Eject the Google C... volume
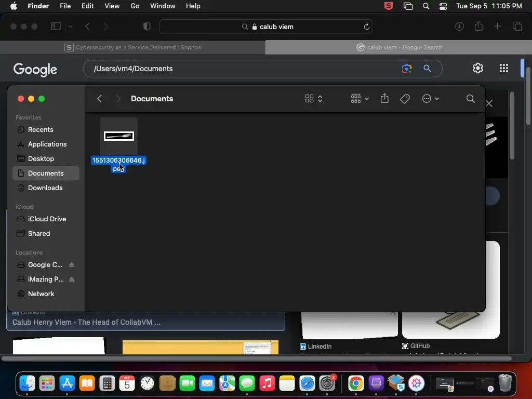The image size is (532, 399). point(72,265)
